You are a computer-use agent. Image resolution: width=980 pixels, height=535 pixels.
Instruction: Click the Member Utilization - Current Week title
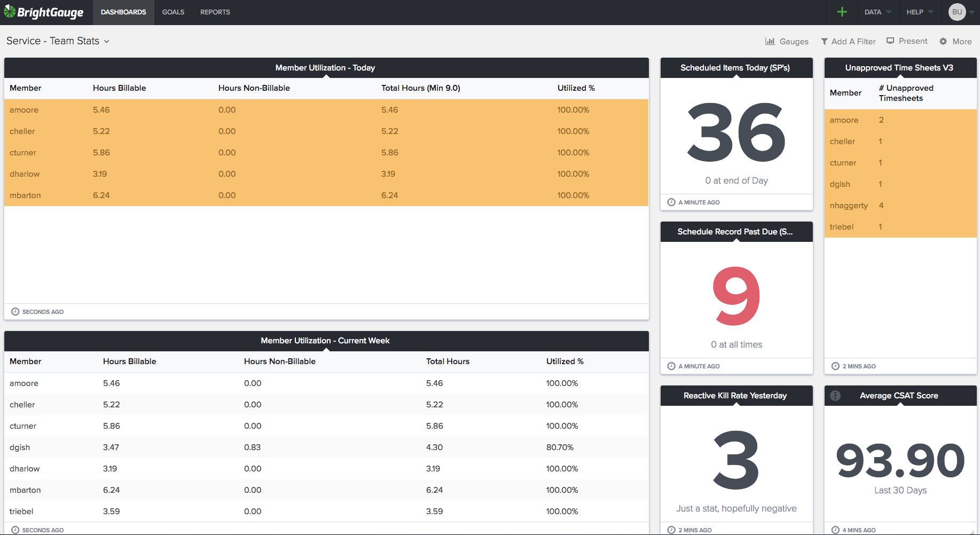325,341
